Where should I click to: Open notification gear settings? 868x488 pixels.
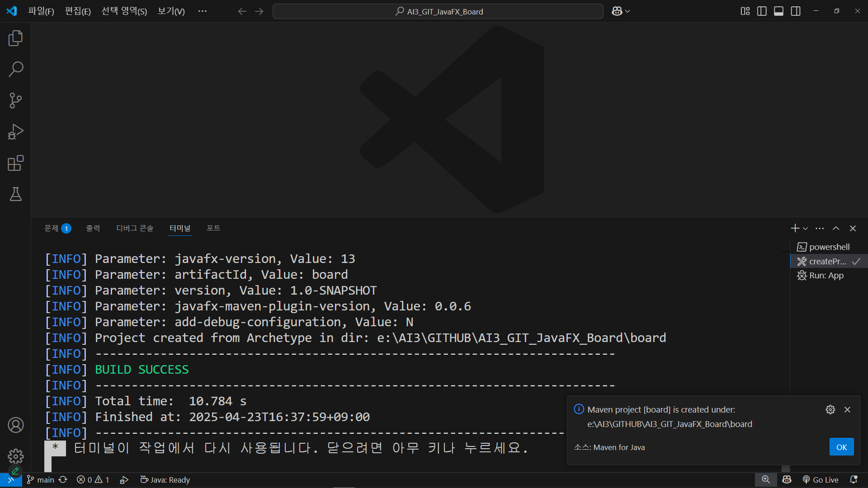pos(830,409)
